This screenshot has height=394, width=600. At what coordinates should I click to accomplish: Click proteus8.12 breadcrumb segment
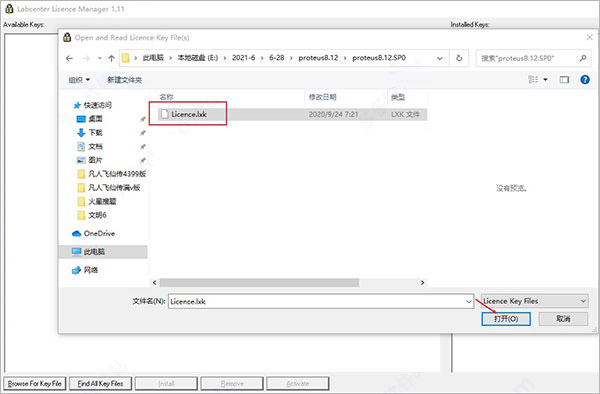318,58
